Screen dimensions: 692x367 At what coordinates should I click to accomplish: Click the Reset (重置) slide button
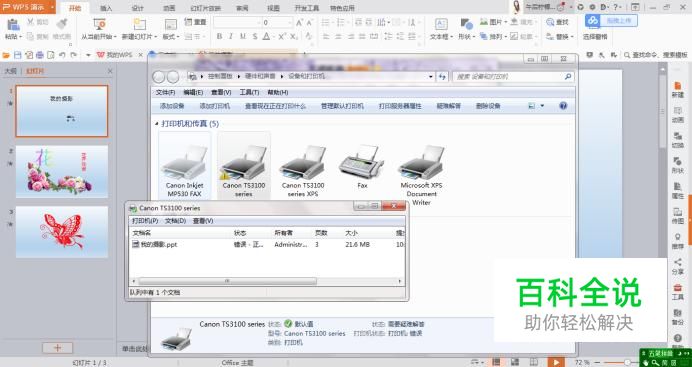tap(196, 22)
